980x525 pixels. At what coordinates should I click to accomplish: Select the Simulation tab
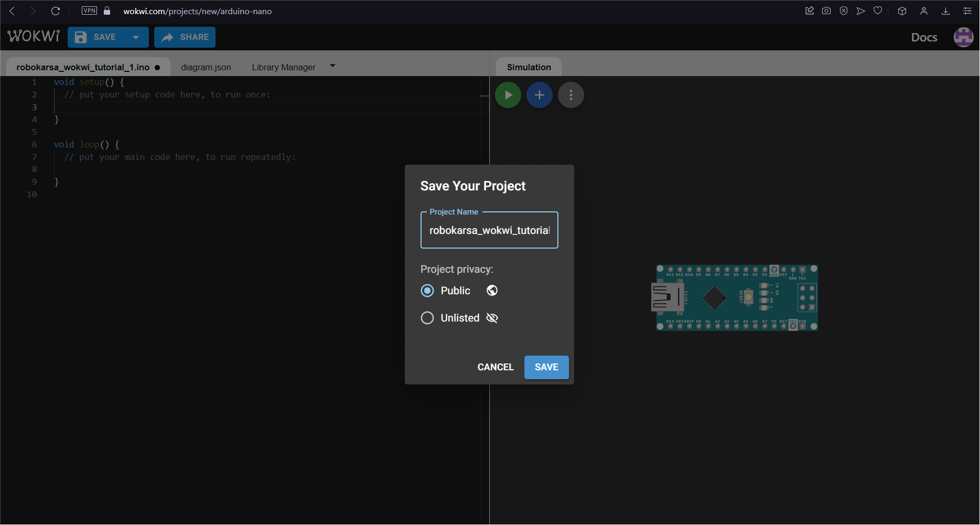529,67
